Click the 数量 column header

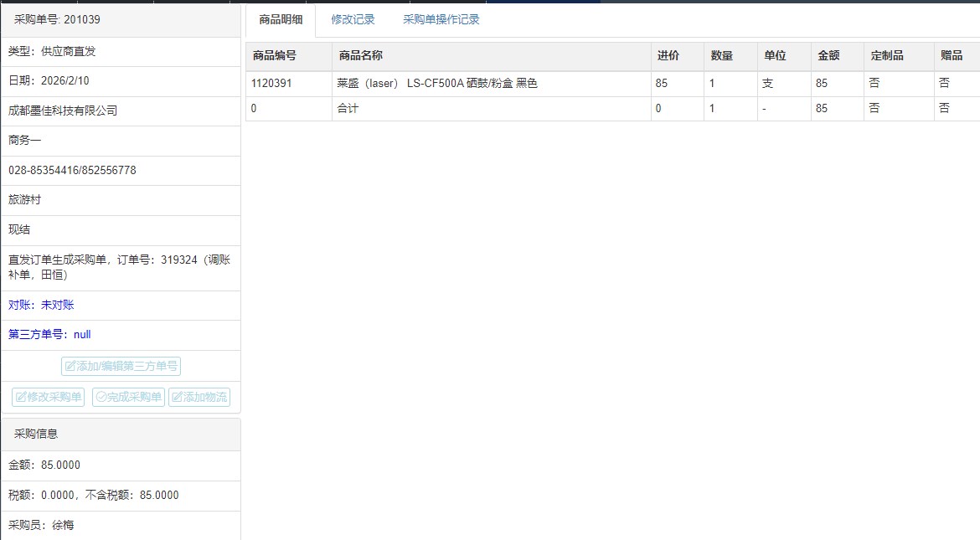(x=721, y=56)
